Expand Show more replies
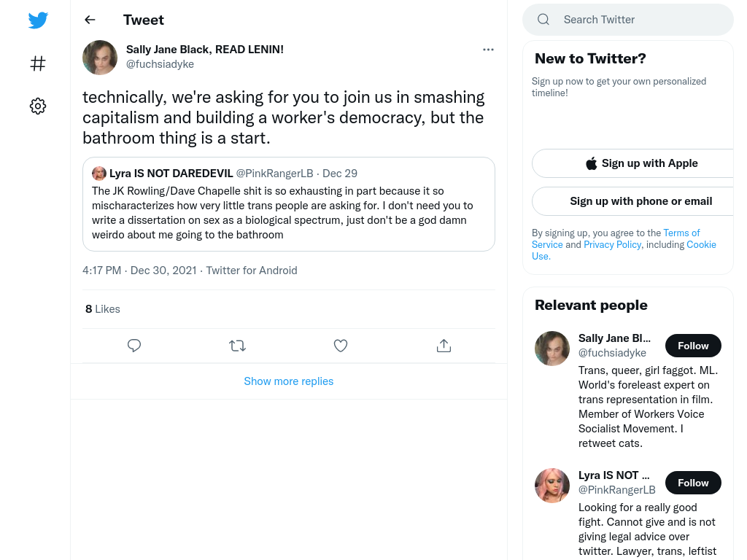747x560 pixels. pos(289,381)
